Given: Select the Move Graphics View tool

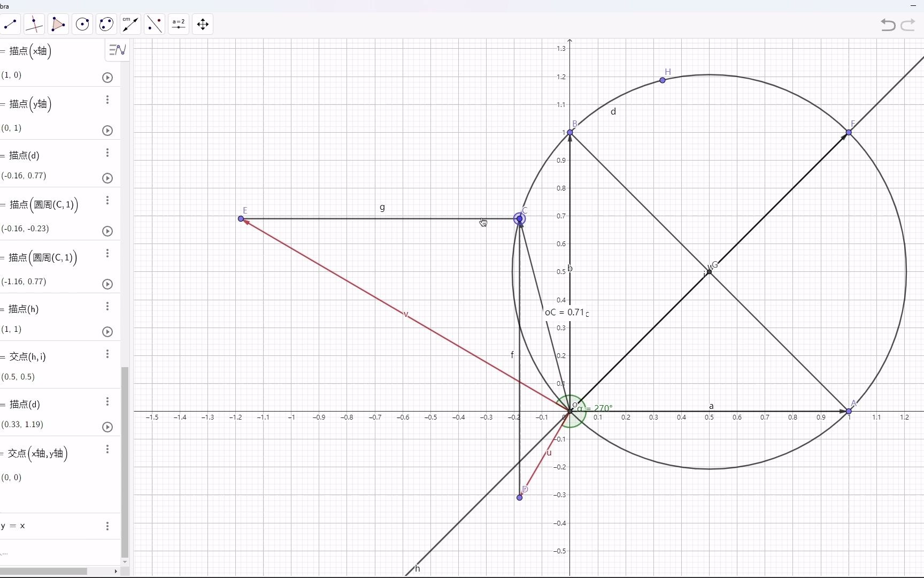Looking at the screenshot, I should click(x=203, y=24).
